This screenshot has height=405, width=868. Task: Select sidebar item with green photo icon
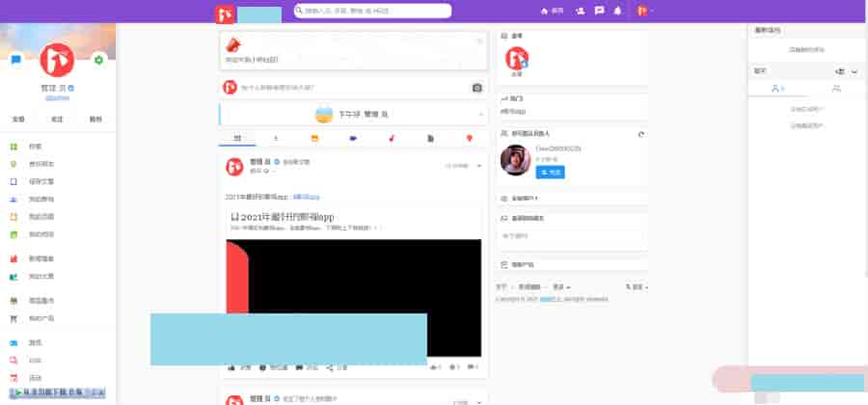click(x=57, y=234)
